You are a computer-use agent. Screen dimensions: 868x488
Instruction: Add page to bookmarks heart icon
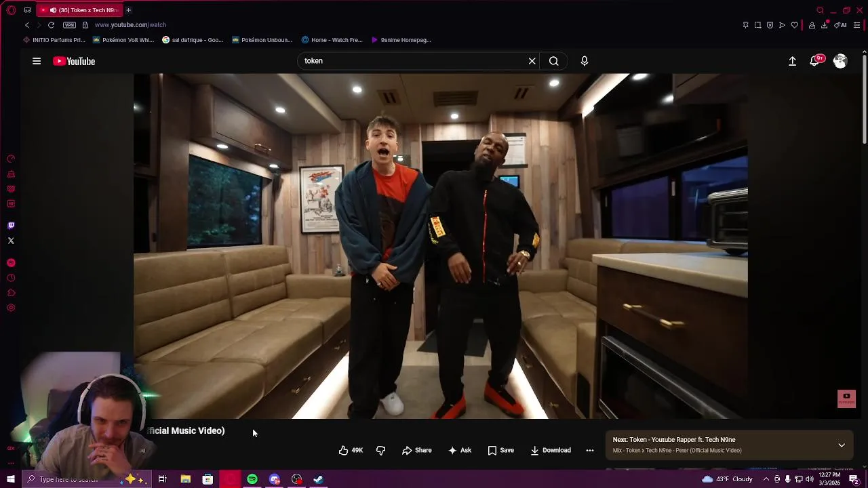click(794, 25)
